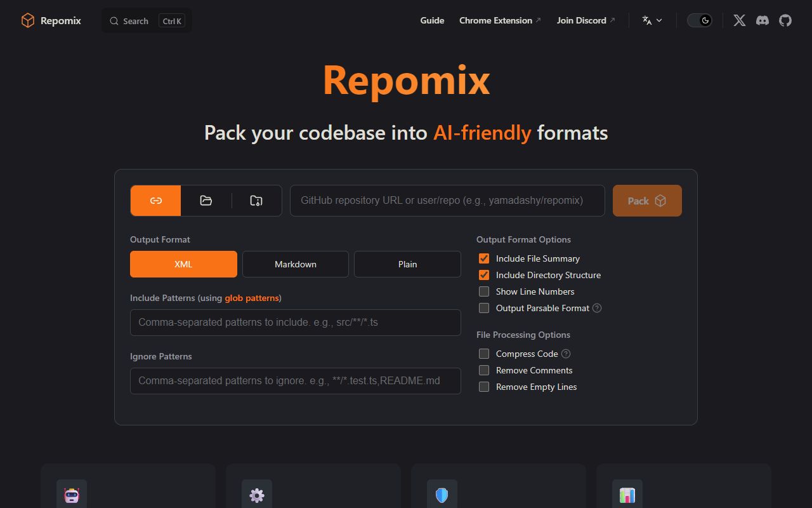
Task: Switch the dark mode toggle
Action: pos(700,20)
